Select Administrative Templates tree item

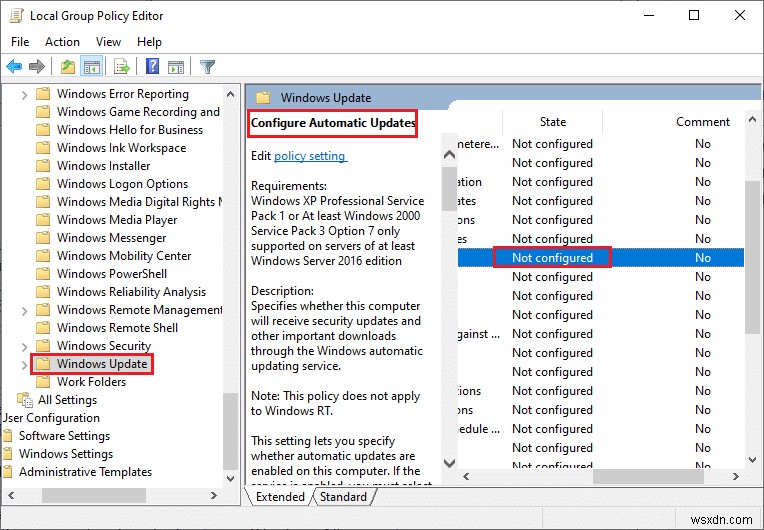point(85,472)
